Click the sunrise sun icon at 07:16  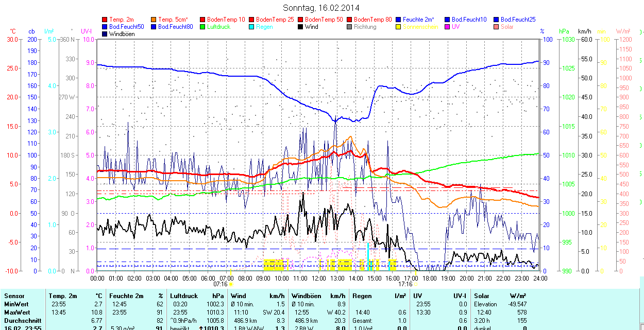(x=231, y=284)
